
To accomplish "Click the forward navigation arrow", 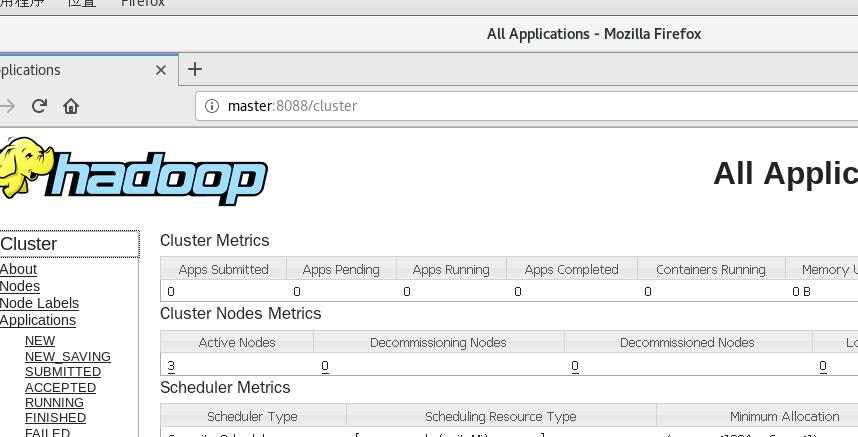I will (8, 106).
